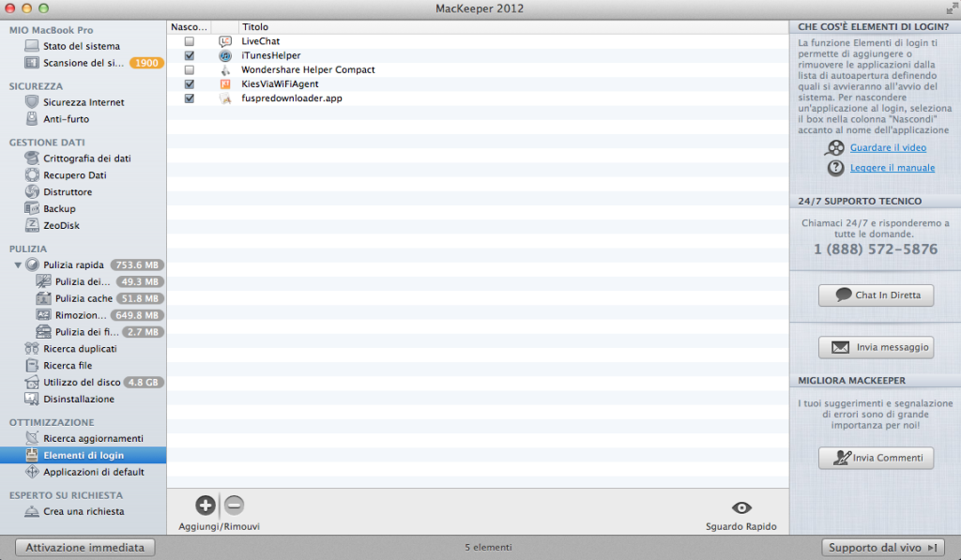The image size is (961, 560).
Task: Open the Recupero Dati icon
Action: (32, 174)
